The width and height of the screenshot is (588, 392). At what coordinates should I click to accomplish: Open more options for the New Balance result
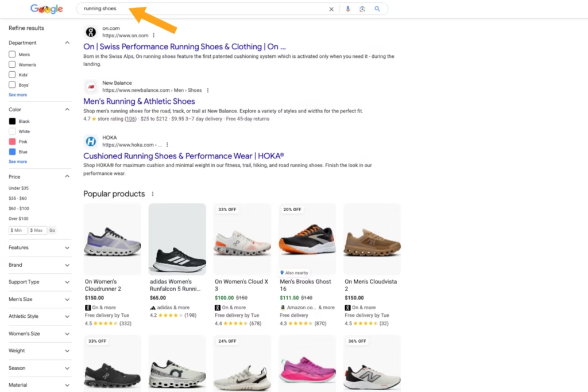[208, 90]
